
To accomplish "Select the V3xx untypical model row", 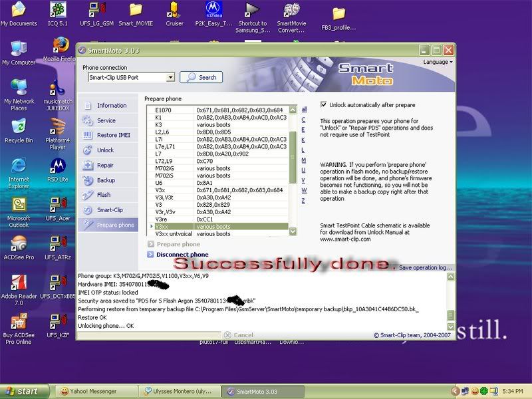I will coord(218,234).
